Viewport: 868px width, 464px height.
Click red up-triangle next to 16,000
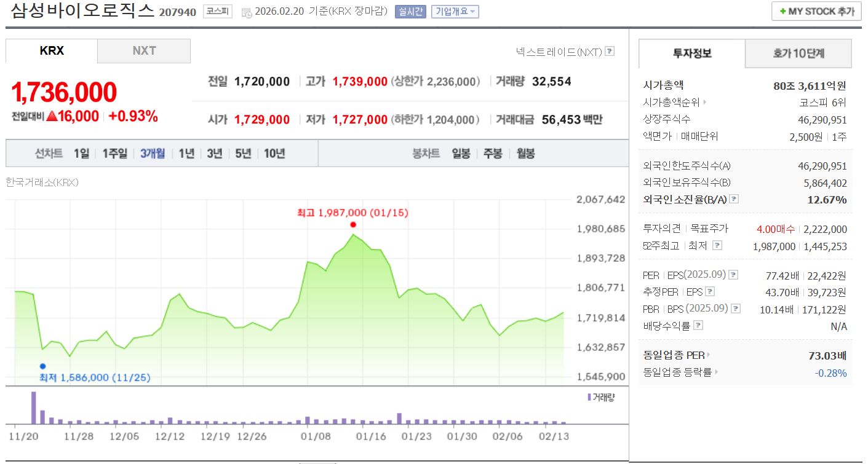click(52, 116)
